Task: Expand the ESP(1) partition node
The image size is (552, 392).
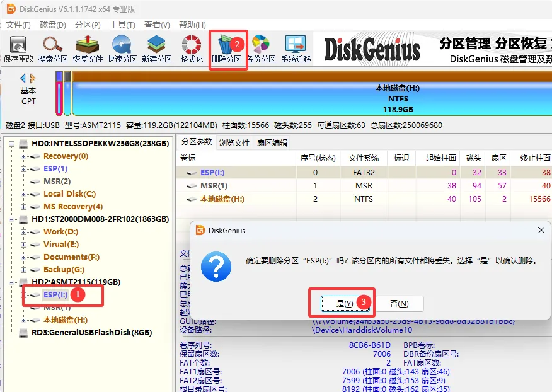Action: (23, 169)
